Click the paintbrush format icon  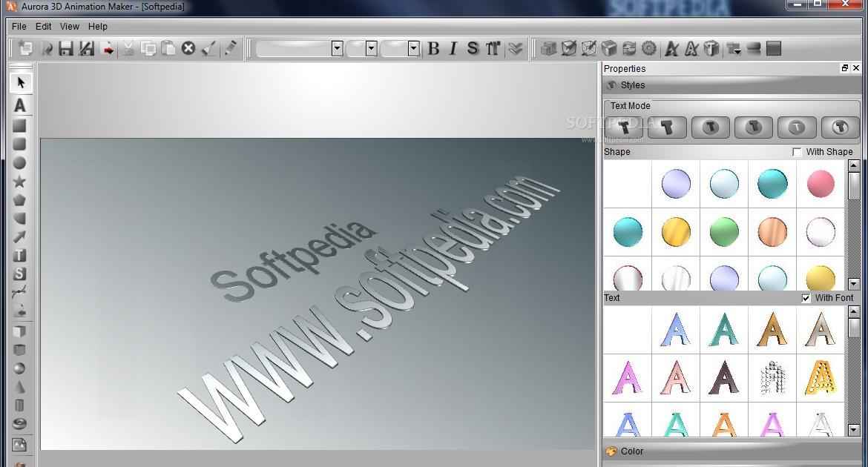(208, 49)
